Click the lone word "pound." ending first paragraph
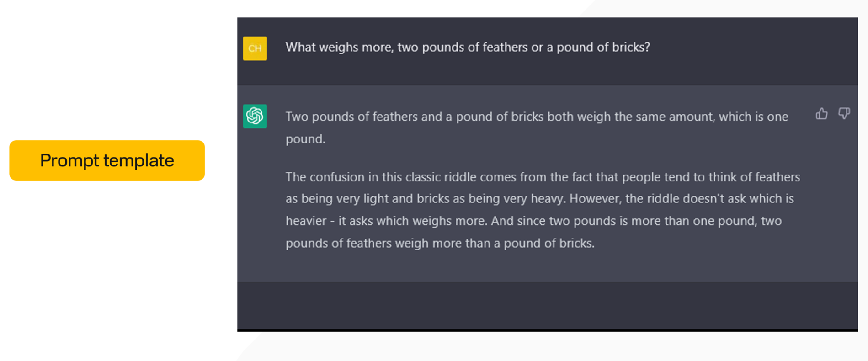868x361 pixels. [305, 139]
